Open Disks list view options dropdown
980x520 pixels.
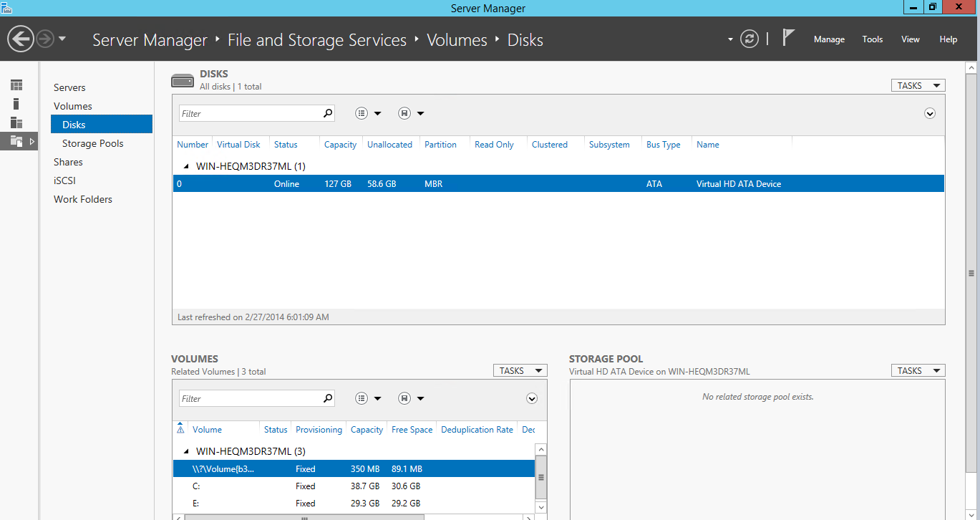click(368, 113)
